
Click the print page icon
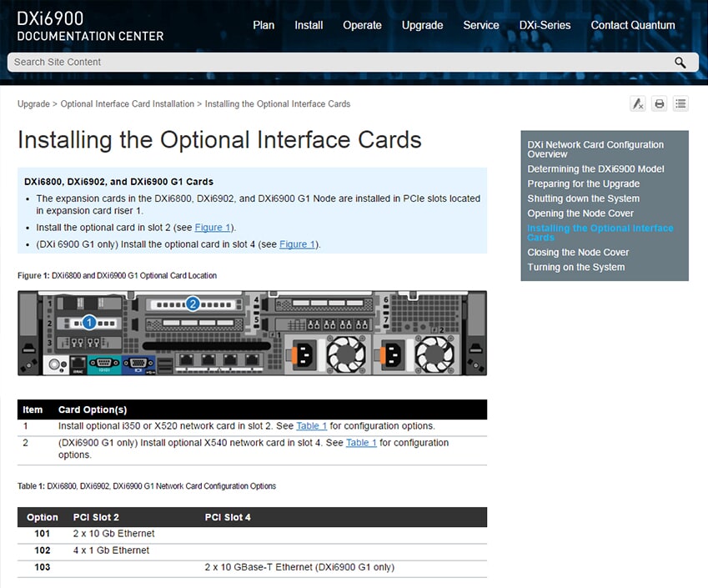659,104
